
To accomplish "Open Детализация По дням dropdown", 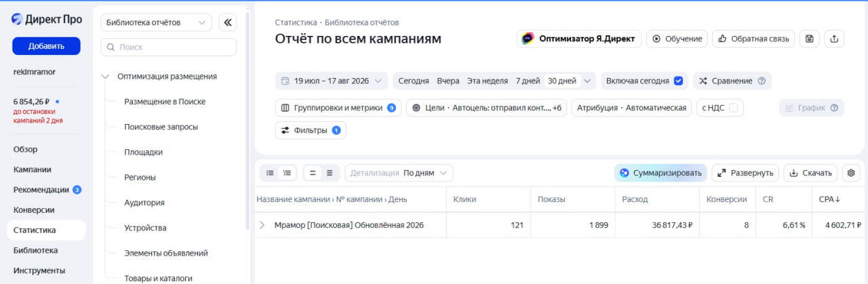I will pyautogui.click(x=399, y=173).
